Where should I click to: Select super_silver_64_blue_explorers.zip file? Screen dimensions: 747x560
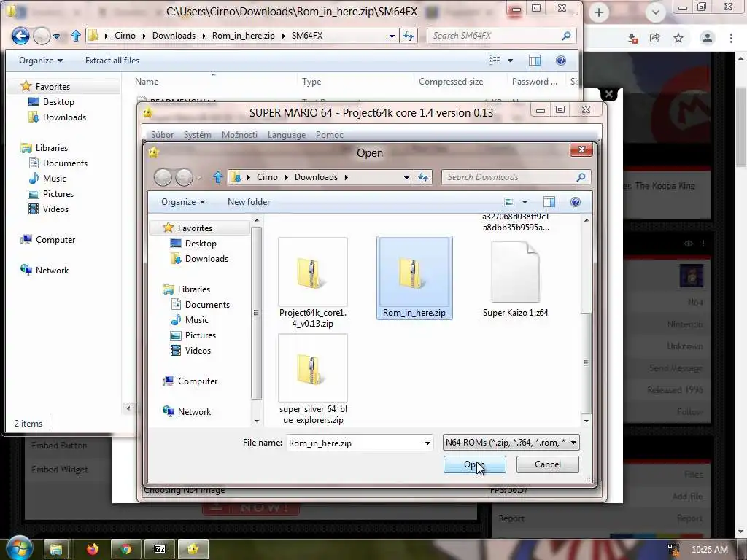(313, 379)
